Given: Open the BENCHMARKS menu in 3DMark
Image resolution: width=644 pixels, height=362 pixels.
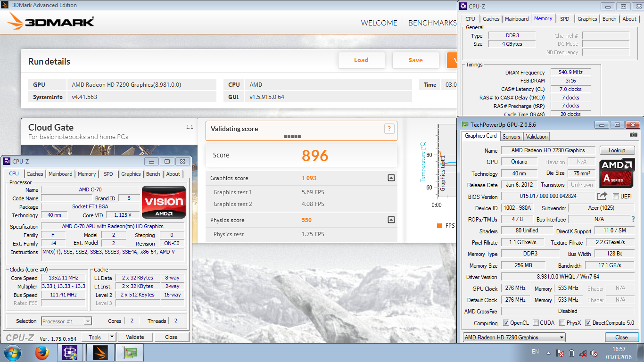Looking at the screenshot, I should click(x=432, y=23).
